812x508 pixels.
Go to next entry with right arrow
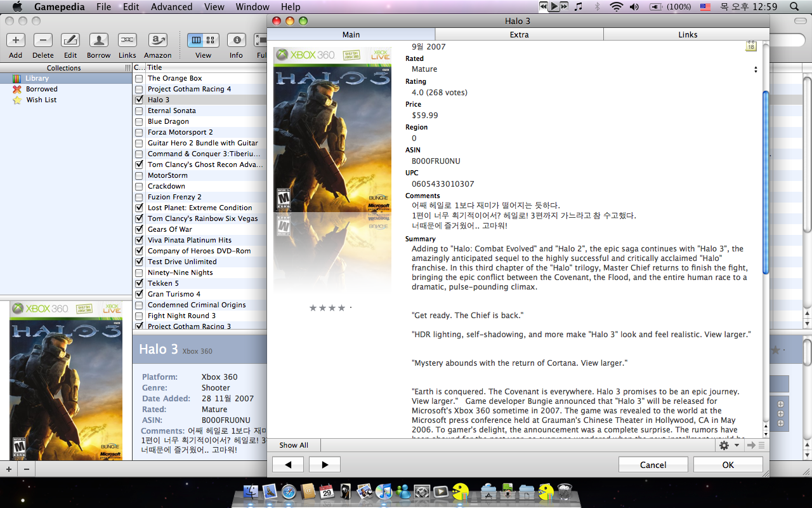[325, 465]
